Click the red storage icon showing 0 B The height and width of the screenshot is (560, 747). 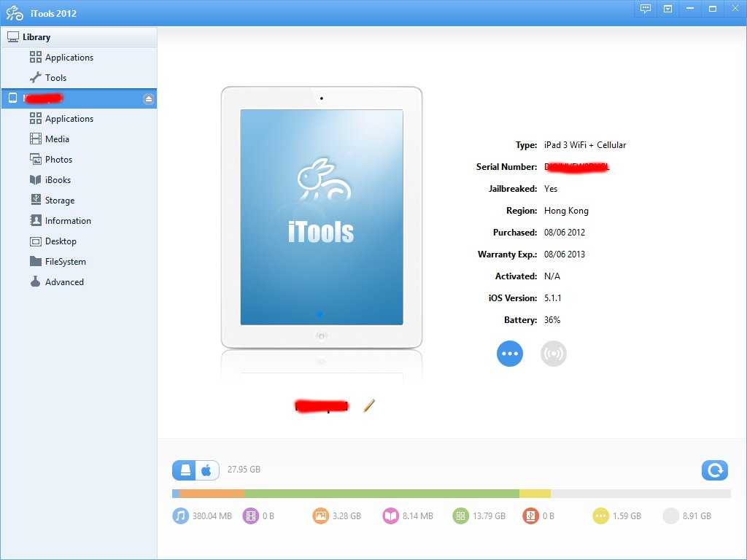point(531,516)
